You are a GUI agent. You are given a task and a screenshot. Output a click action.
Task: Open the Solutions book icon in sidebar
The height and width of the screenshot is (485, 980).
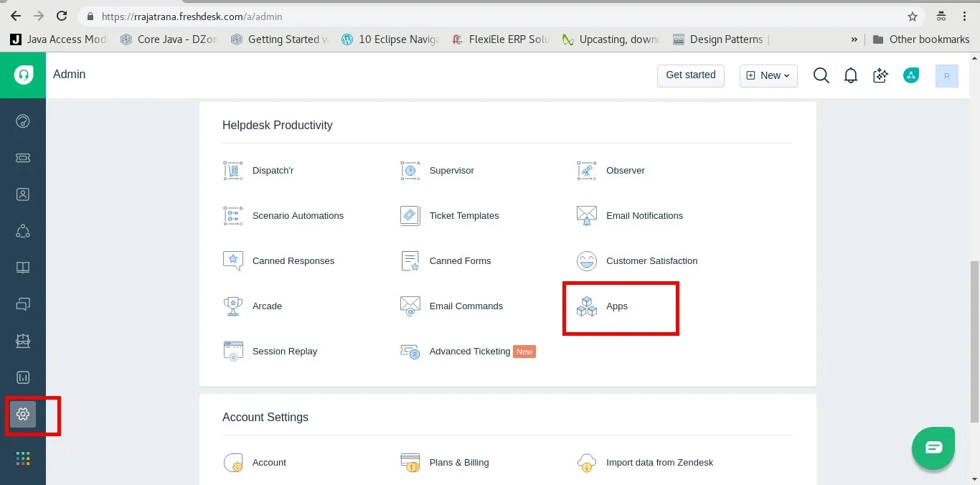(23, 268)
